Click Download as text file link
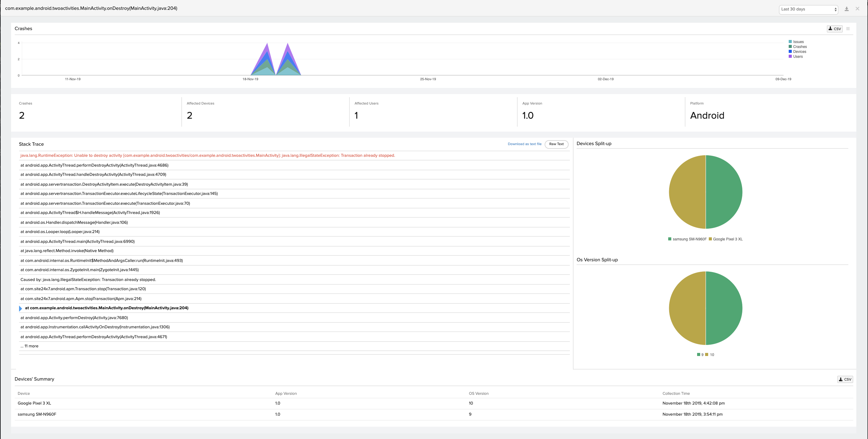The height and width of the screenshot is (439, 868). [524, 144]
